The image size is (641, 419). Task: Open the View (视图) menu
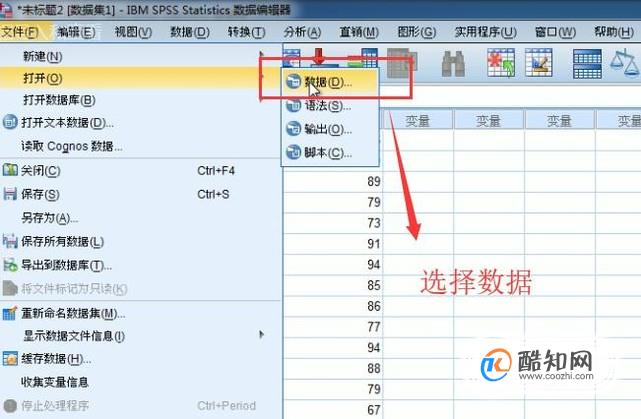(133, 32)
